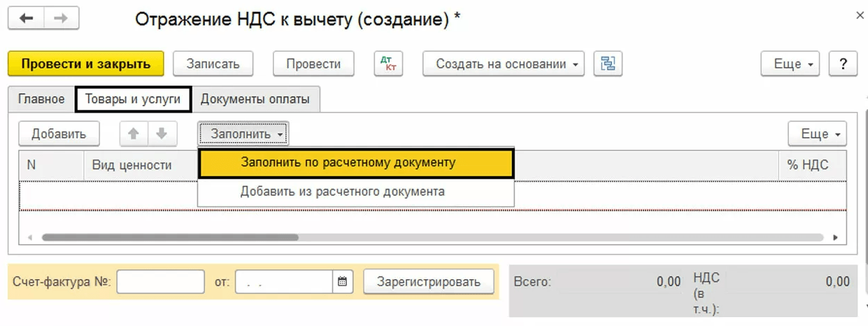The height and width of the screenshot is (326, 868).
Task: Click the Всего total value 0,00
Action: click(668, 282)
